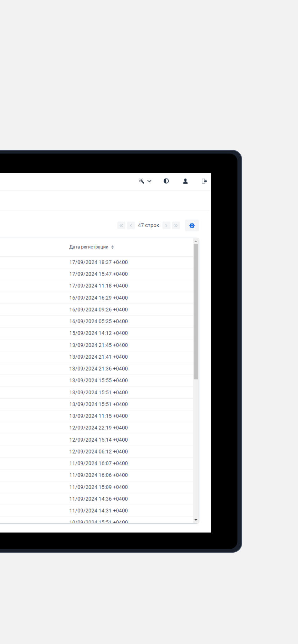298x644 pixels.
Task: Select the row dated 16/09/2024 09:26
Action: coord(98,309)
